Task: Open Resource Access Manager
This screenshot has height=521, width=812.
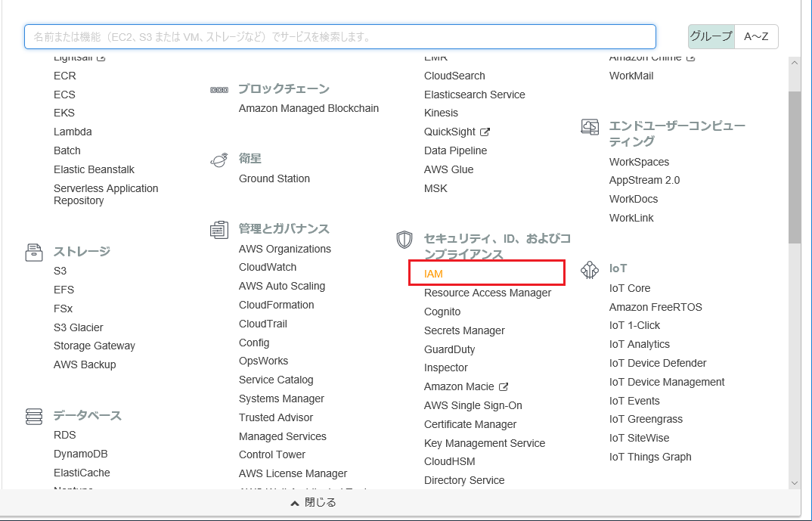Action: click(x=488, y=293)
